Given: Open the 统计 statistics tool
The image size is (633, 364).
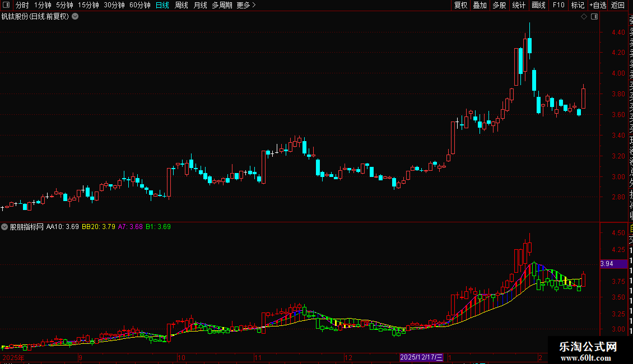Looking at the screenshot, I should point(519,5).
